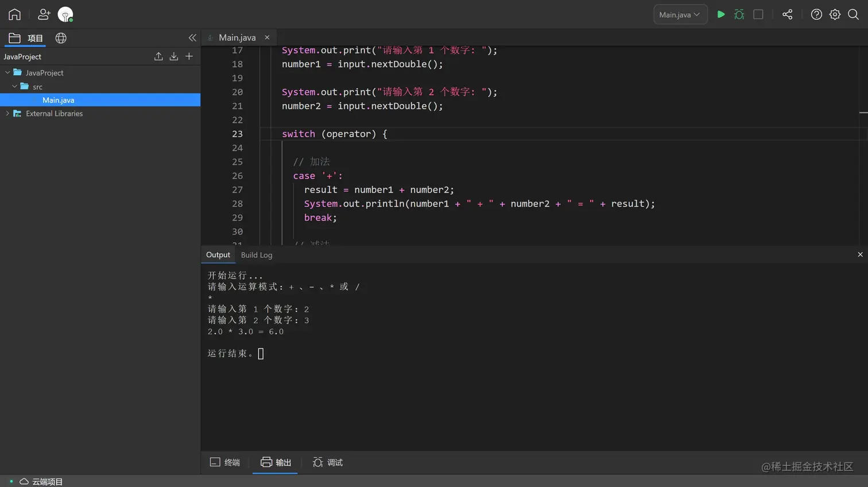Click line 21 number2 = input.nextDouble()

[x=362, y=106]
